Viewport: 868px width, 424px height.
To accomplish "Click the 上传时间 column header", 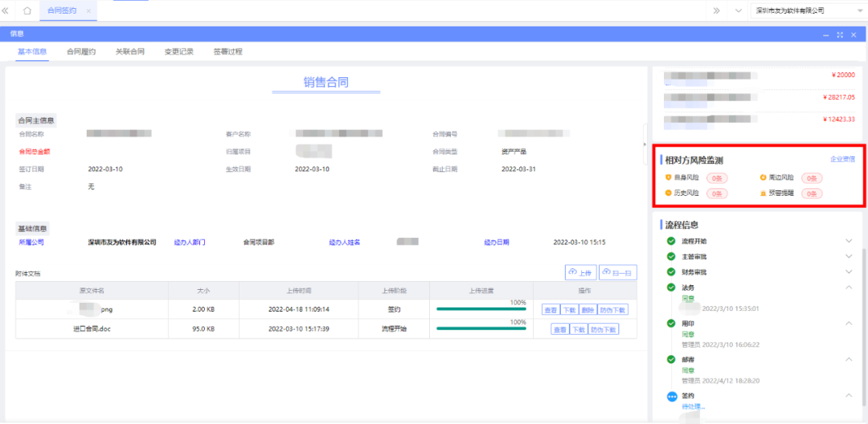I will (299, 290).
